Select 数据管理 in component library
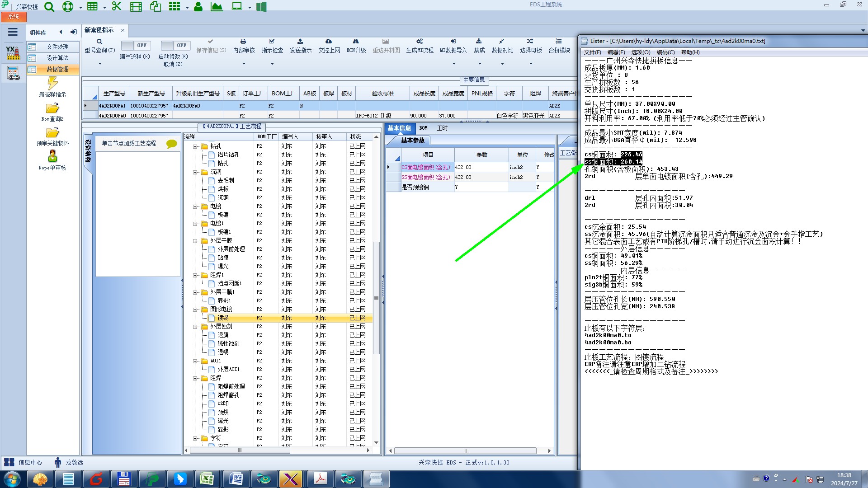This screenshot has width=868, height=488. pos(53,69)
